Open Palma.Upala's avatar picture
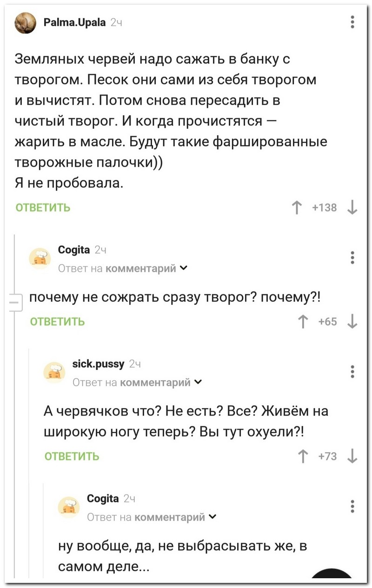The width and height of the screenshot is (372, 588). [x=25, y=23]
